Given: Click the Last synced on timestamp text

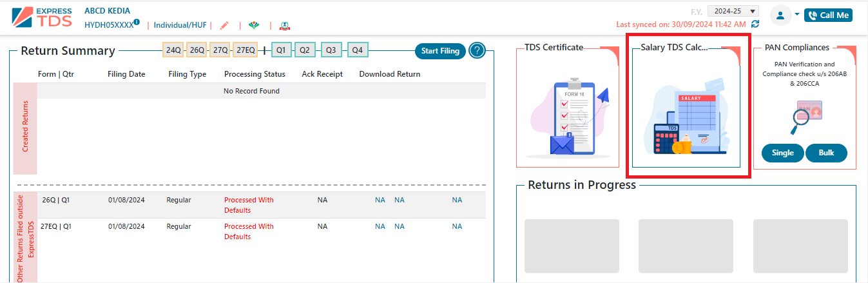Looking at the screenshot, I should click(682, 24).
